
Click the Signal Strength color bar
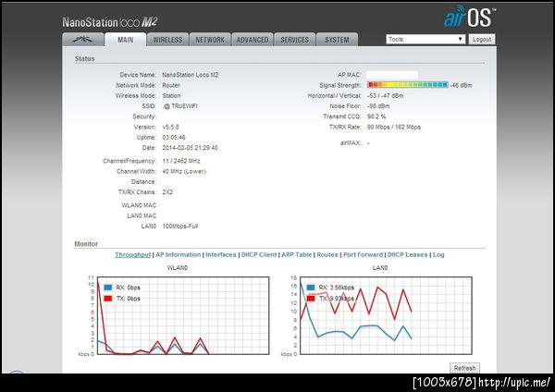(408, 85)
